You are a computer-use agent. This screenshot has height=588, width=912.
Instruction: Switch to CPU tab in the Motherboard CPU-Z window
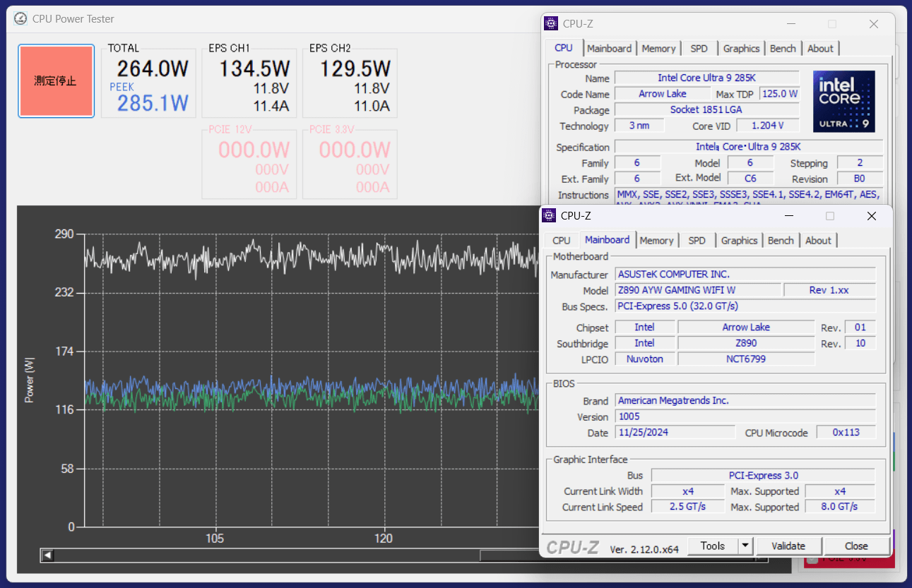click(561, 241)
